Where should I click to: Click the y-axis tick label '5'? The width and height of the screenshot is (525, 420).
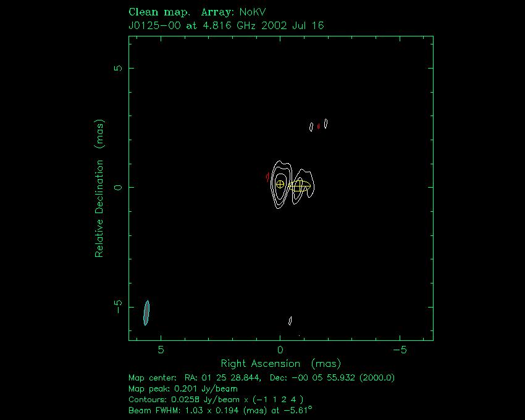pos(118,68)
